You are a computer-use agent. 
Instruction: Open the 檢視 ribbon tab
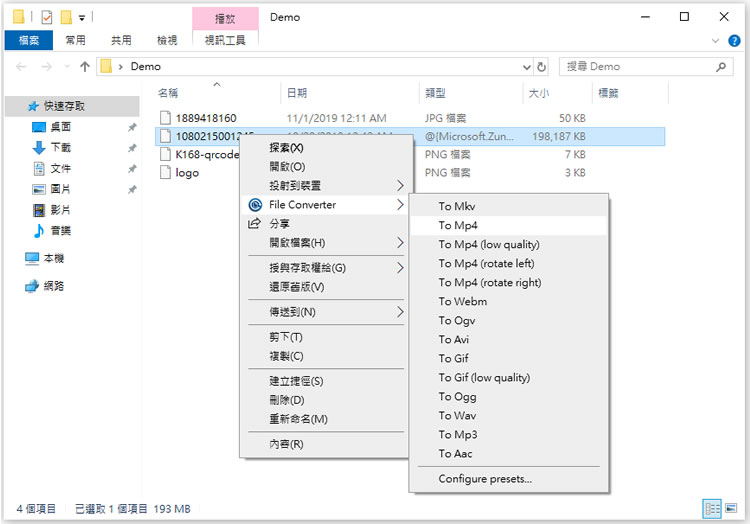[167, 41]
